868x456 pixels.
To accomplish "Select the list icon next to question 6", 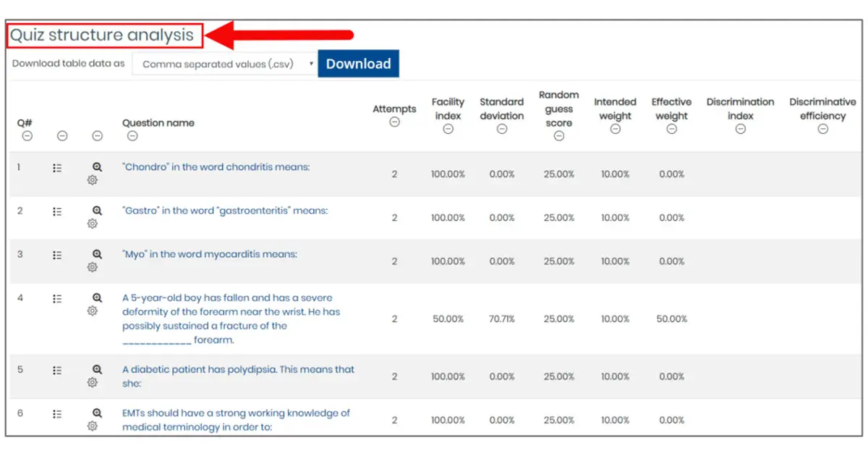I will [58, 413].
